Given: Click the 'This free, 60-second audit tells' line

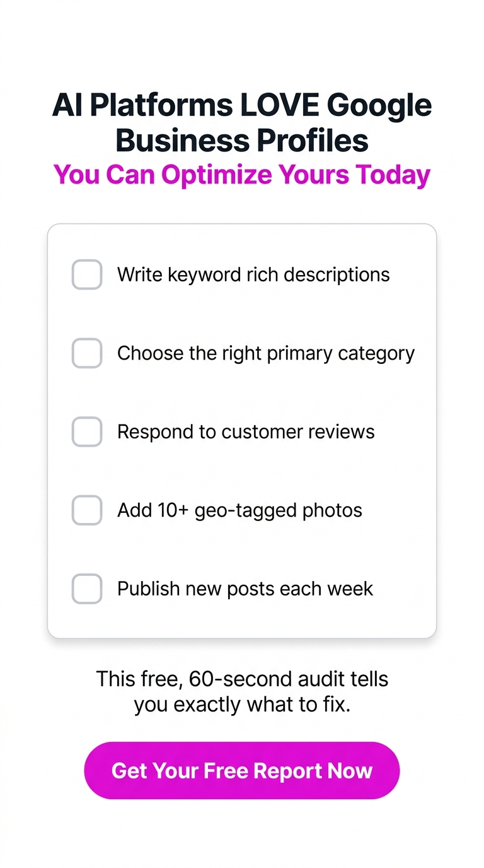Looking at the screenshot, I should coord(242,679).
